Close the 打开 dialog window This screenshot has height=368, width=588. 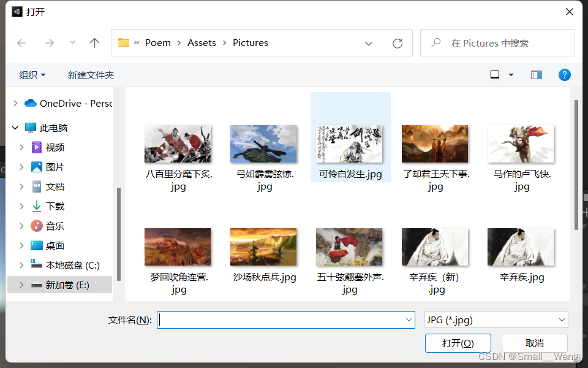pos(569,12)
